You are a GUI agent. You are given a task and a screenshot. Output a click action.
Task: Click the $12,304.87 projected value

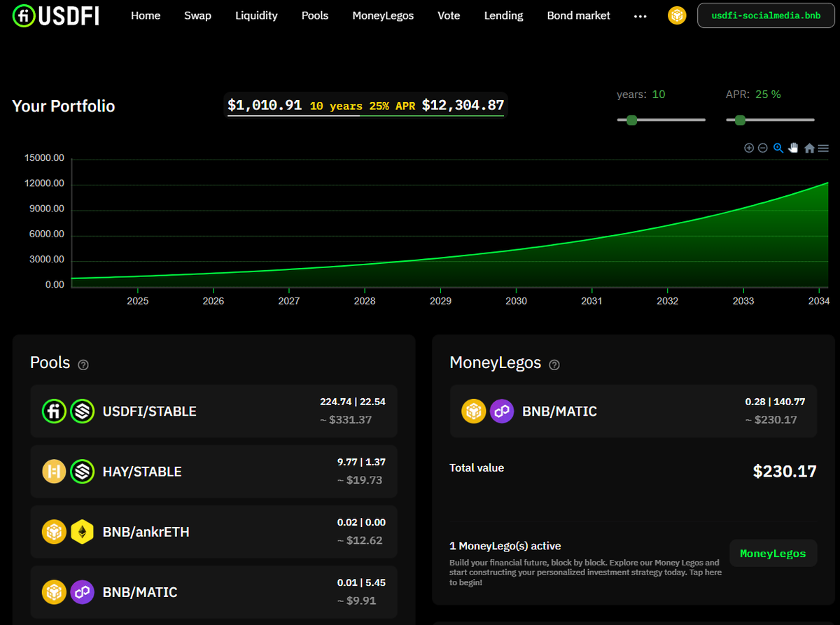click(463, 106)
